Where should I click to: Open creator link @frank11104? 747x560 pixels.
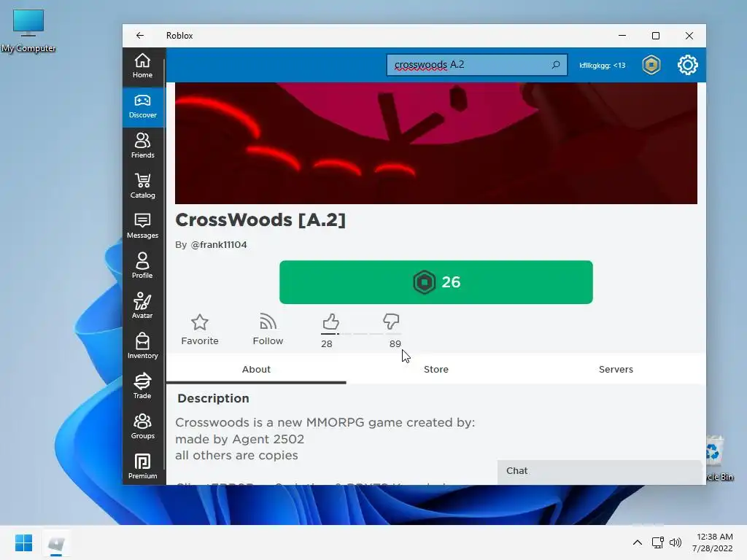coord(219,245)
